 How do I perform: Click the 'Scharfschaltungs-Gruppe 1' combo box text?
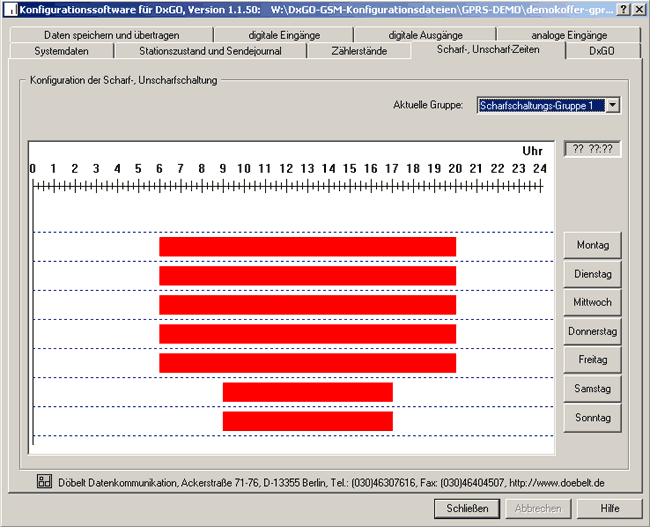541,105
